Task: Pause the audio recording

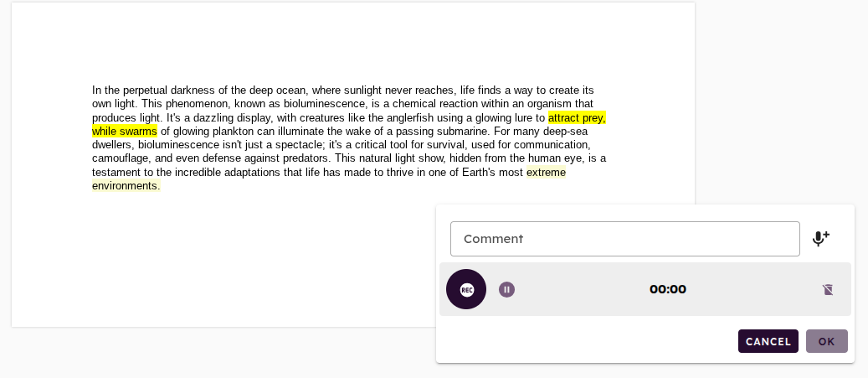Action: (x=506, y=289)
